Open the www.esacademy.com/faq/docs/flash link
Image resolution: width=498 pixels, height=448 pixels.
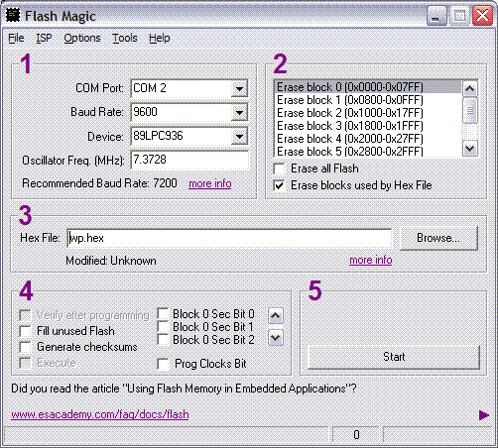[100, 414]
